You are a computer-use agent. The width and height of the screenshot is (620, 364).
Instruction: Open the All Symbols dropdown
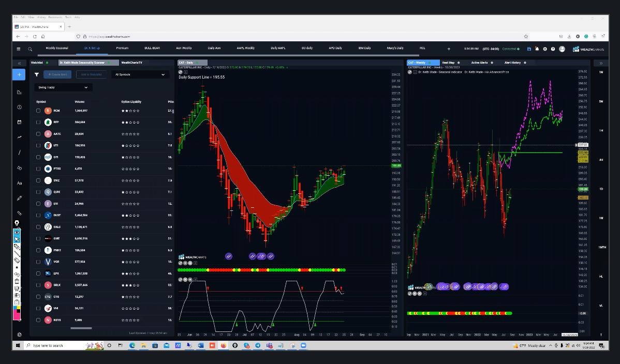[x=140, y=74]
